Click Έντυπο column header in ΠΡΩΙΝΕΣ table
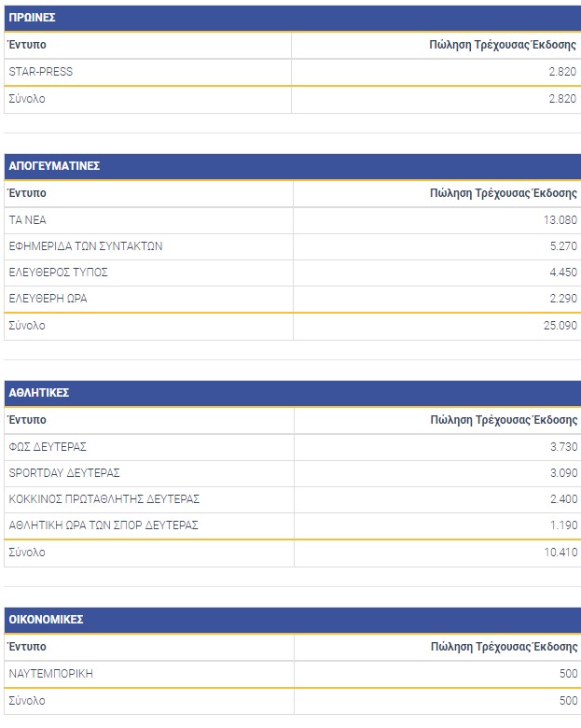 point(27,45)
